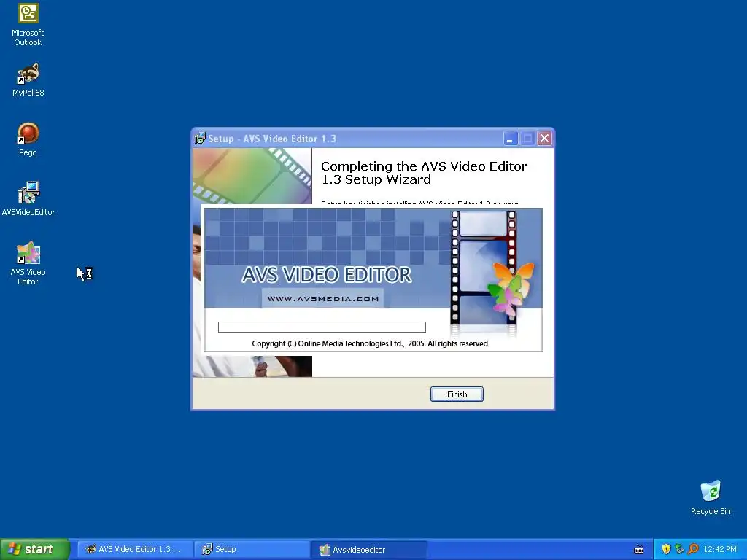Click the splash screen loading progress bar

pyautogui.click(x=322, y=327)
